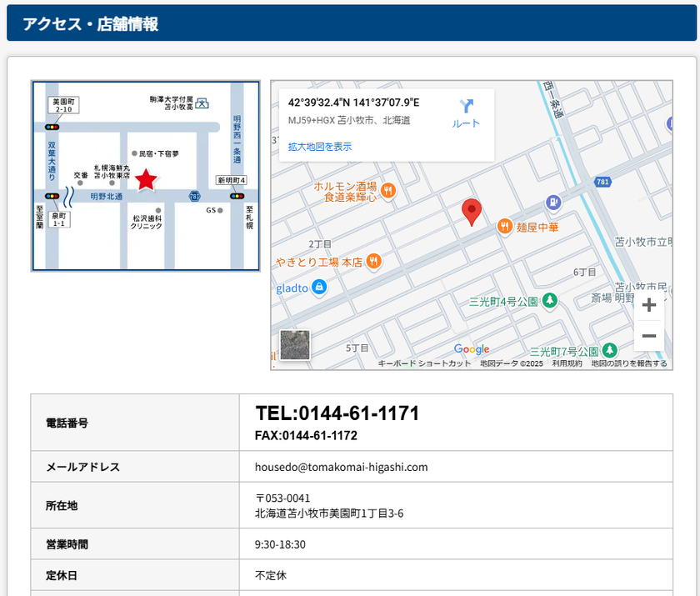Click the gas station marker icon

pyautogui.click(x=552, y=203)
